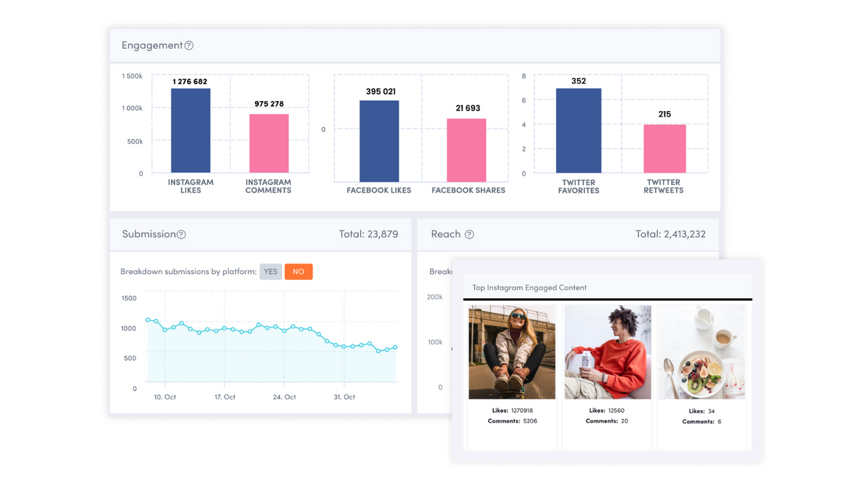Click the 1 276 682 value label
This screenshot has width=868, height=488.
(190, 81)
